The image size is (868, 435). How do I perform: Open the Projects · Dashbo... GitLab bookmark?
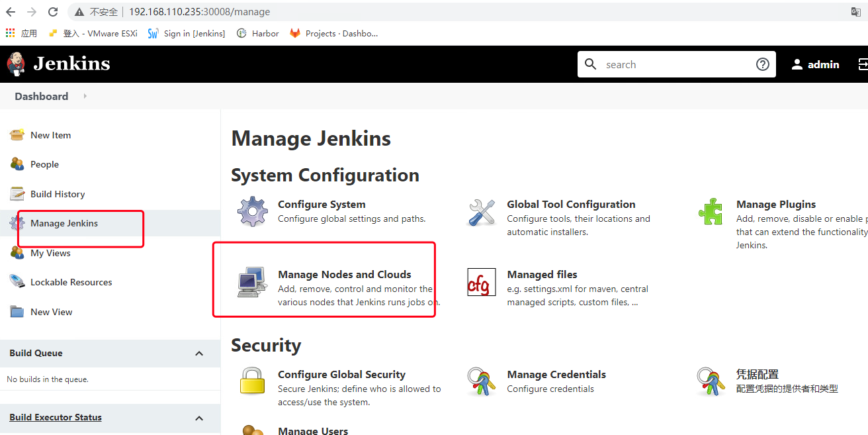(334, 33)
